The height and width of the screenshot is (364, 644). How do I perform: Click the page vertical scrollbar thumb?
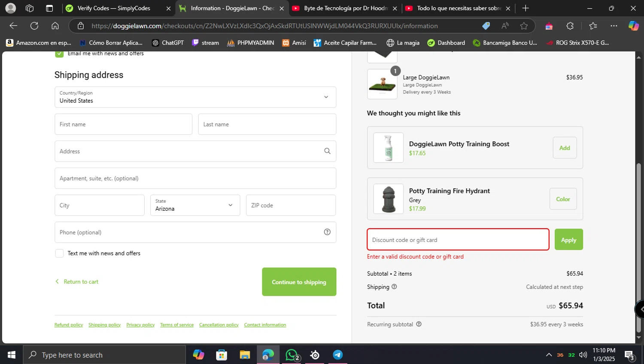click(638, 248)
